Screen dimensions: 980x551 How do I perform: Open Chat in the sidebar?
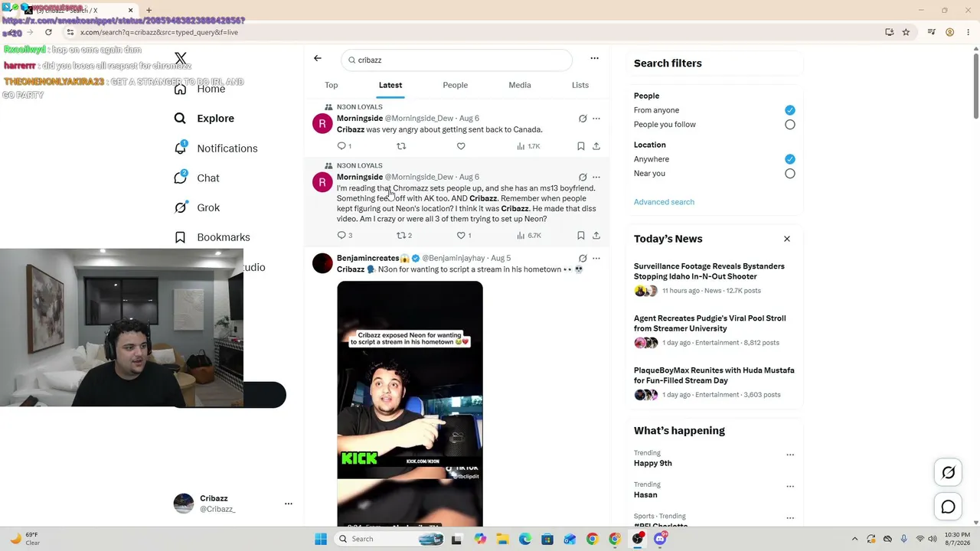[196, 178]
